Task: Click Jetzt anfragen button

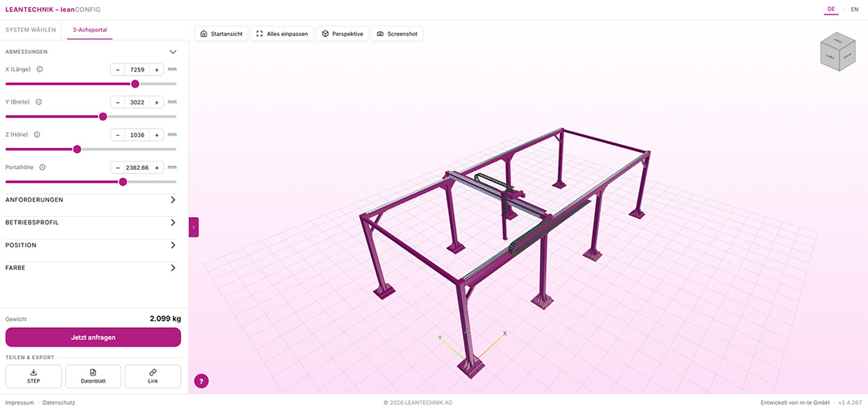Action: pos(93,337)
